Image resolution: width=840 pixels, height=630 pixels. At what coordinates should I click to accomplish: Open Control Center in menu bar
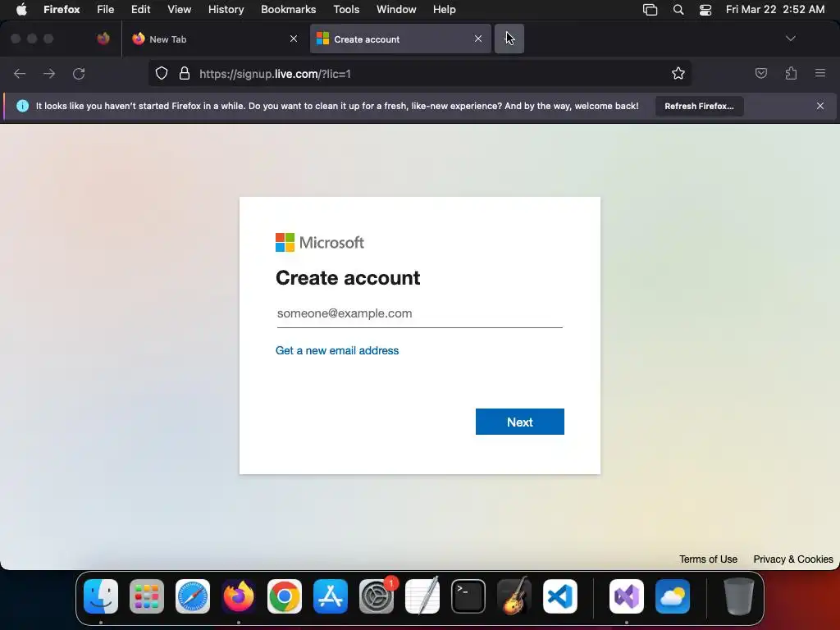pyautogui.click(x=705, y=10)
